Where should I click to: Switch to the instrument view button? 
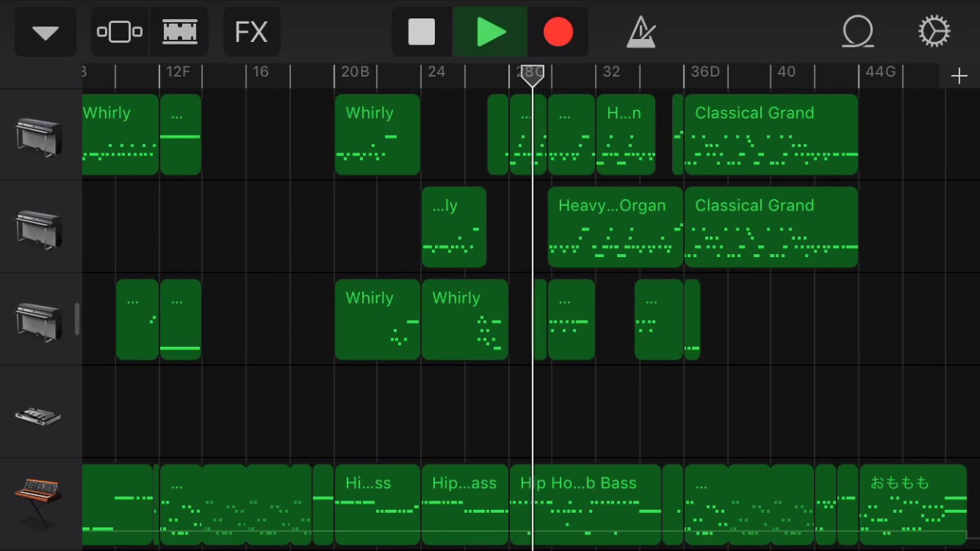click(x=119, y=32)
